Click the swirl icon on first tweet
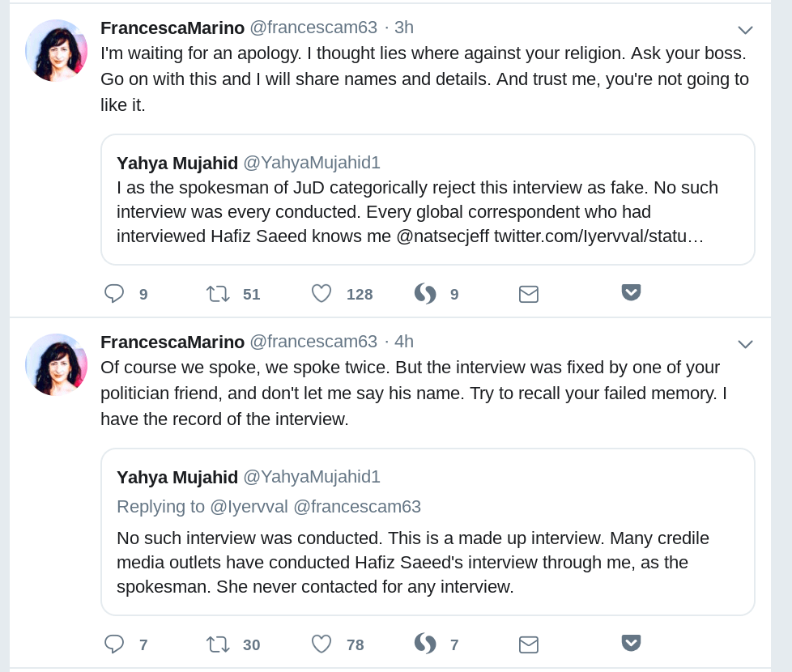The image size is (792, 672). [x=425, y=293]
